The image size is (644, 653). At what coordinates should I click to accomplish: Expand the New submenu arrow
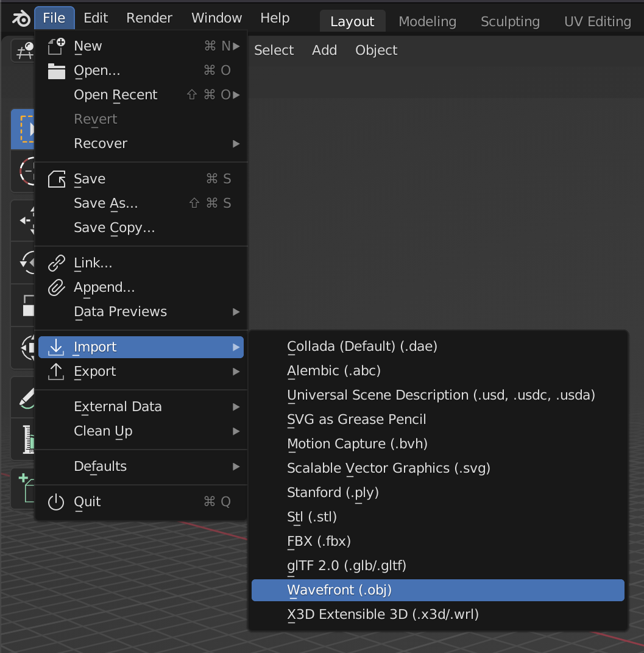[x=236, y=46]
